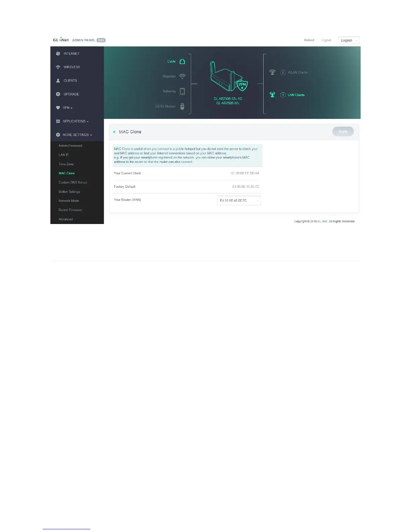Image resolution: width=411 pixels, height=532 pixels.
Task: Click the WLAN Clients count badge
Action: (x=283, y=73)
